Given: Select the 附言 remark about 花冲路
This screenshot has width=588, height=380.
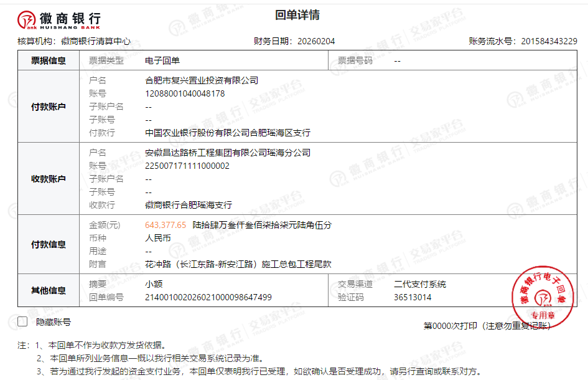Looking at the screenshot, I should click(x=238, y=264).
